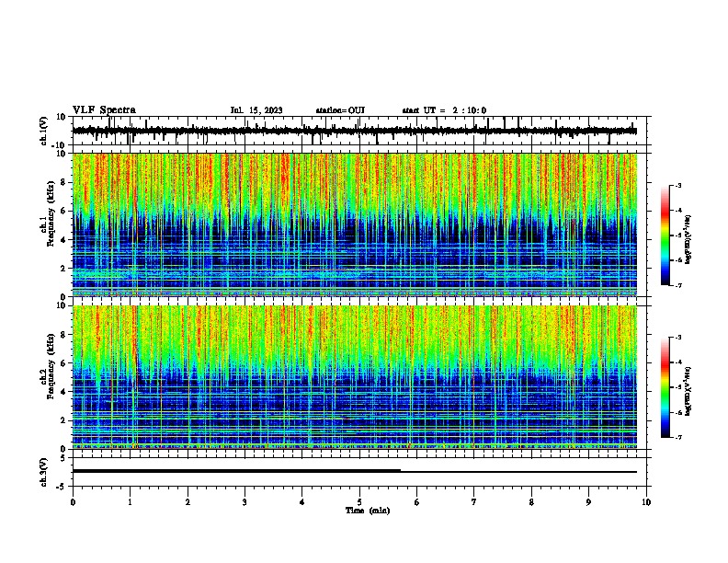Click tick label "5" on the Time axis
This screenshot has width=728, height=563.
tap(359, 502)
